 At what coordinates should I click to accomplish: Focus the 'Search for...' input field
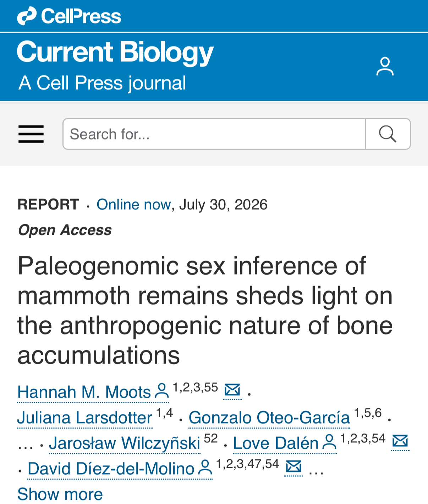tap(214, 134)
